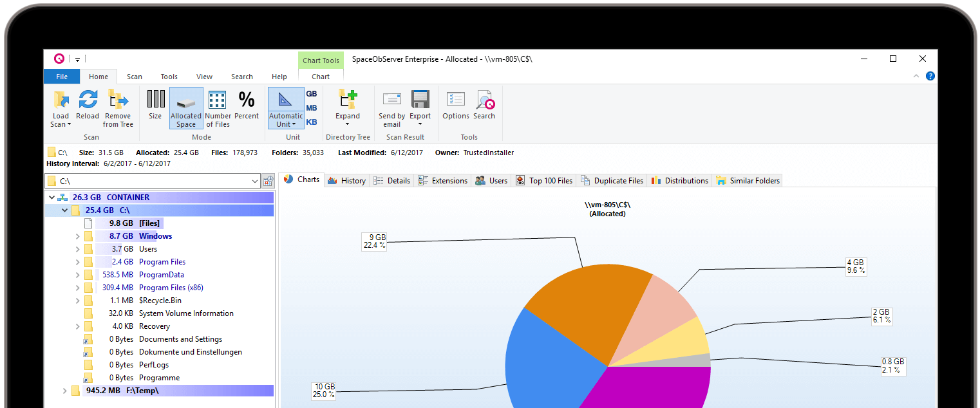
Task: Expand the Program Files (x86) node
Action: tap(77, 288)
